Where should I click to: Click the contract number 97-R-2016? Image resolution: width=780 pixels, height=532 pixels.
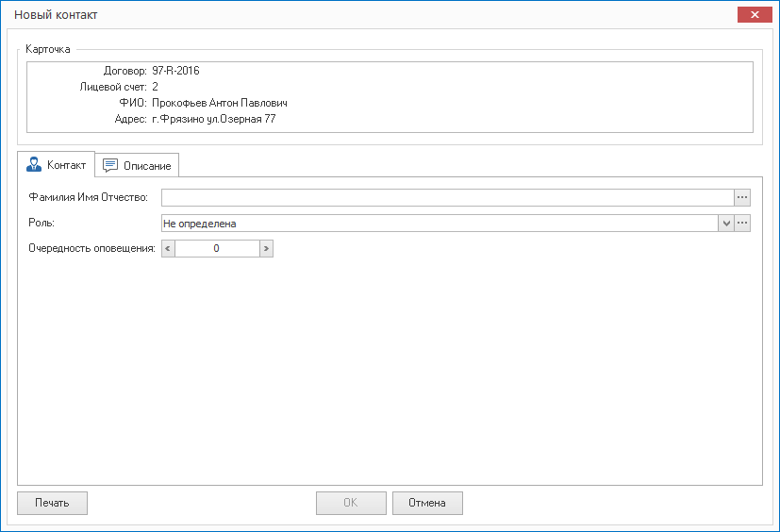click(x=175, y=71)
